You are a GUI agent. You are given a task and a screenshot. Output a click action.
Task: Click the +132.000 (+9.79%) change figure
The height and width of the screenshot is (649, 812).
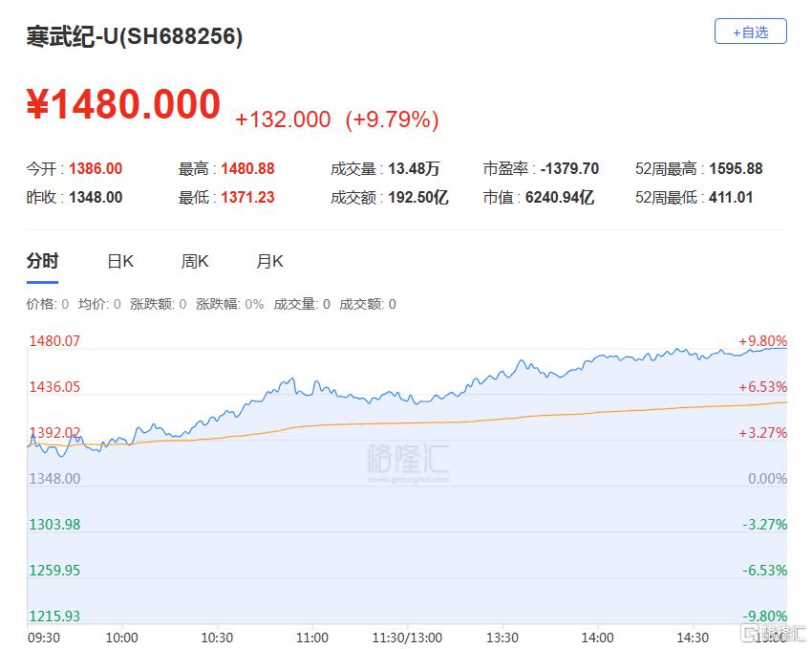coord(336,119)
